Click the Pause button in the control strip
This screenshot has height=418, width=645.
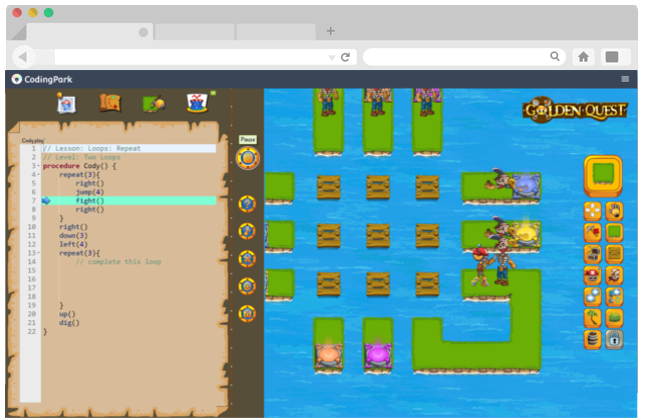(248, 158)
